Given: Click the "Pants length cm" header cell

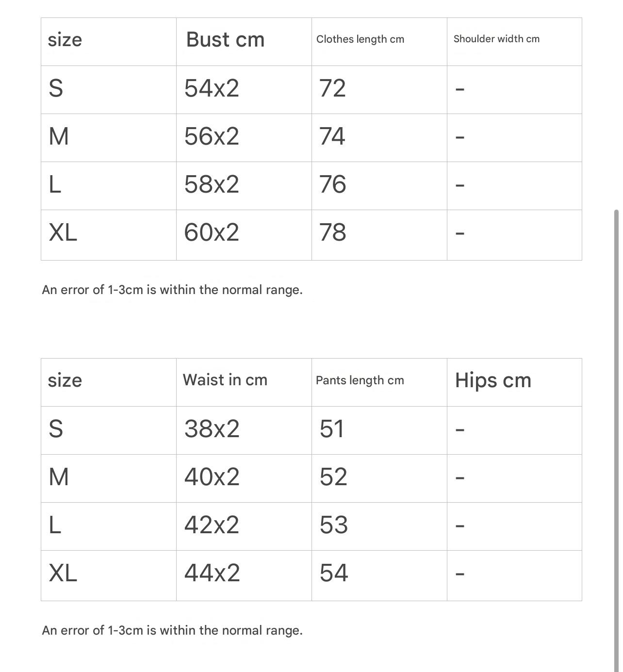Looking at the screenshot, I should (360, 380).
